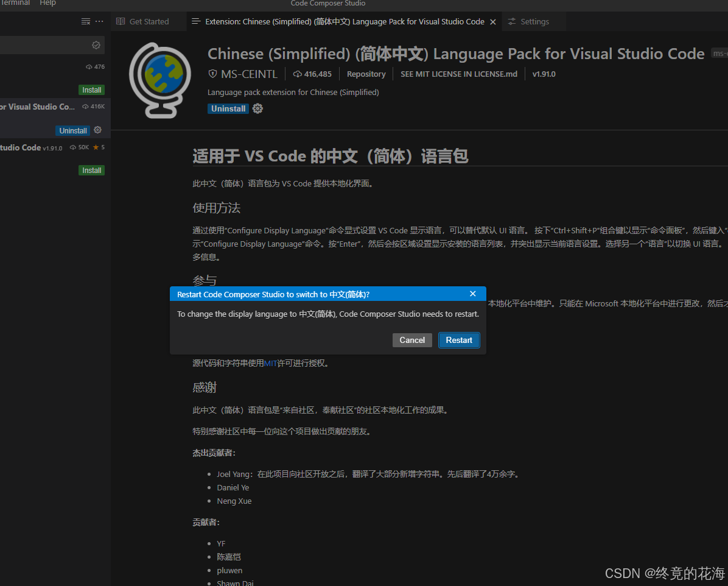Click the 感谢 section heading
Image resolution: width=728 pixels, height=586 pixels.
(205, 387)
